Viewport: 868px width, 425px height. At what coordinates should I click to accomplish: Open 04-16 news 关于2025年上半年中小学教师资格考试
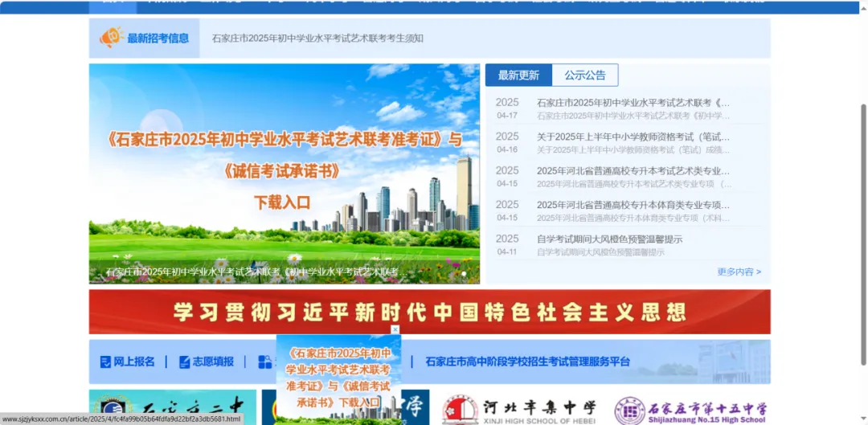(633, 137)
